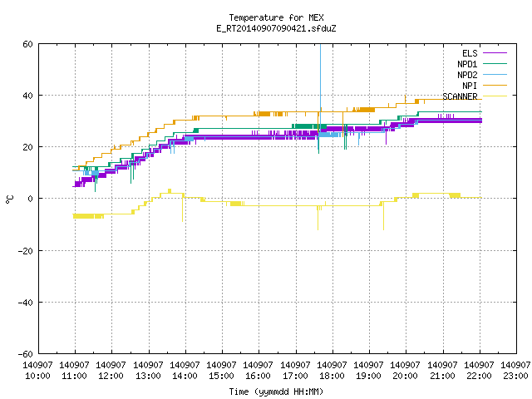Click the x-axis tick label 19:00
Screen dimensions: 532x399
click(x=369, y=376)
